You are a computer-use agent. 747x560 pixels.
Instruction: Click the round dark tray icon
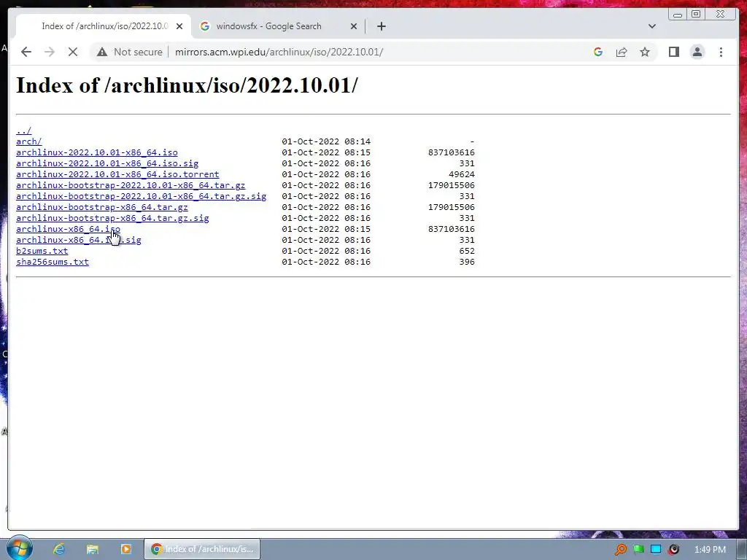pos(673,550)
